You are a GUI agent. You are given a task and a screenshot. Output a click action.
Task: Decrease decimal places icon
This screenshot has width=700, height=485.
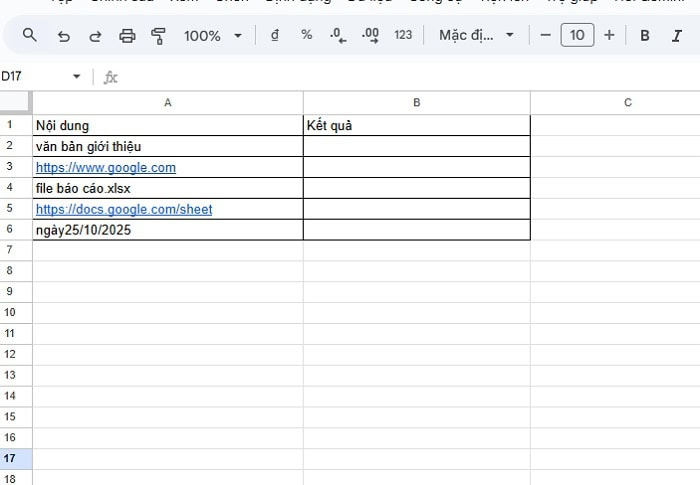[338, 35]
